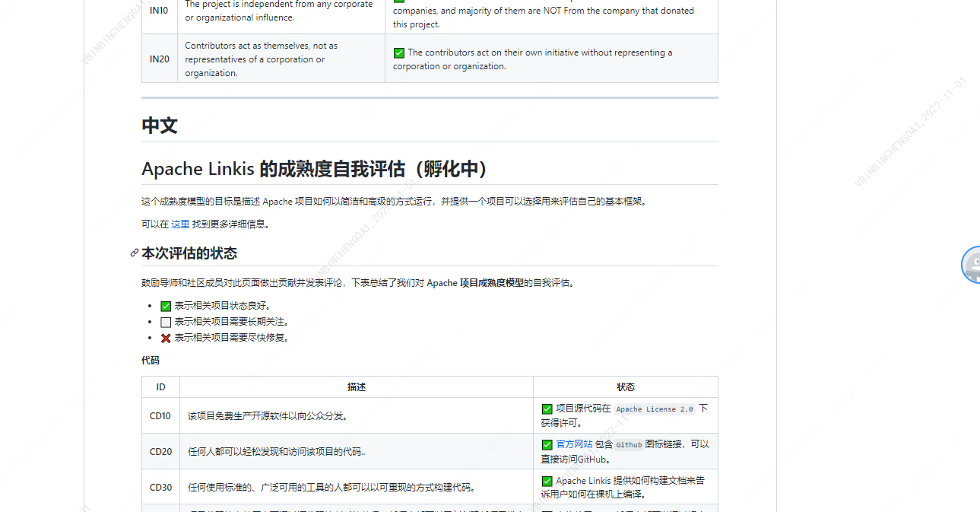Click the CD10 cell
The image size is (980, 512).
pos(160,416)
